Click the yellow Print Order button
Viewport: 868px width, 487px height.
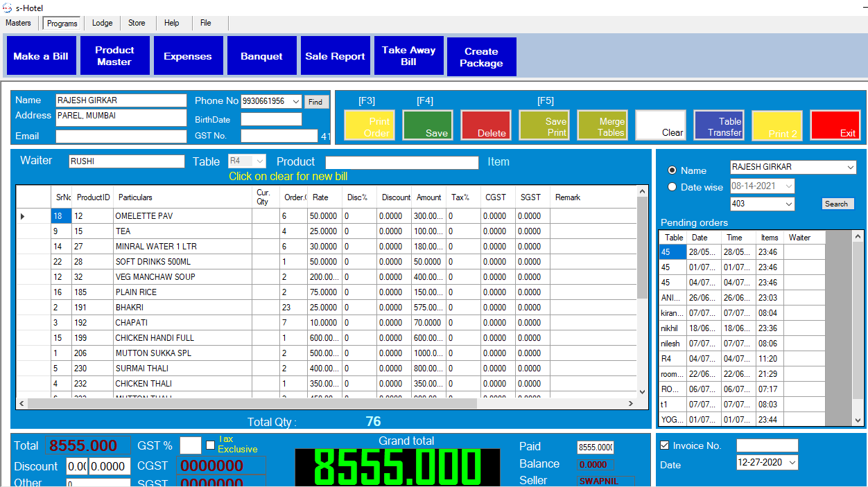pyautogui.click(x=370, y=126)
